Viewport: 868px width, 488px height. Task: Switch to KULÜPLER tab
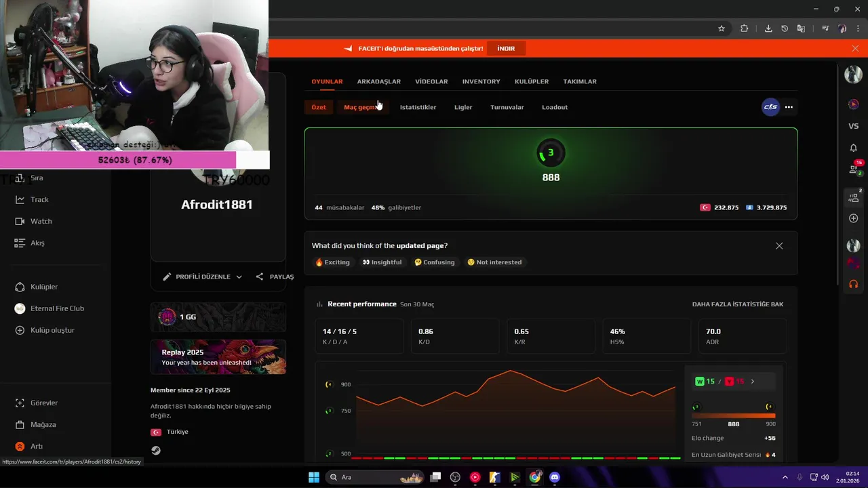click(532, 81)
